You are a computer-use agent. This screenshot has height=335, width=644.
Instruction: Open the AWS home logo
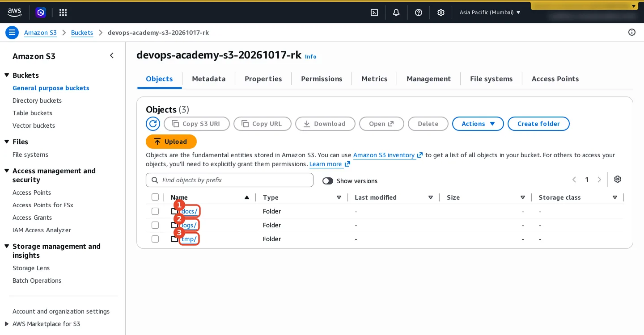point(14,13)
